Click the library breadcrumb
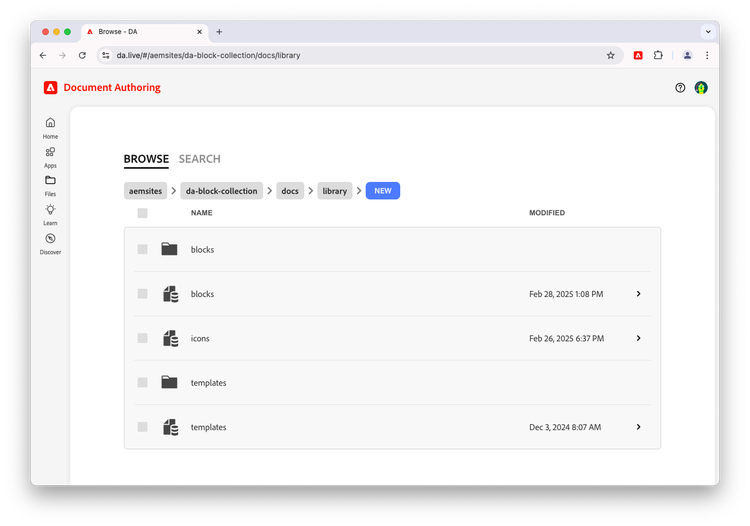Screen dimensions: 750x526 coord(334,191)
